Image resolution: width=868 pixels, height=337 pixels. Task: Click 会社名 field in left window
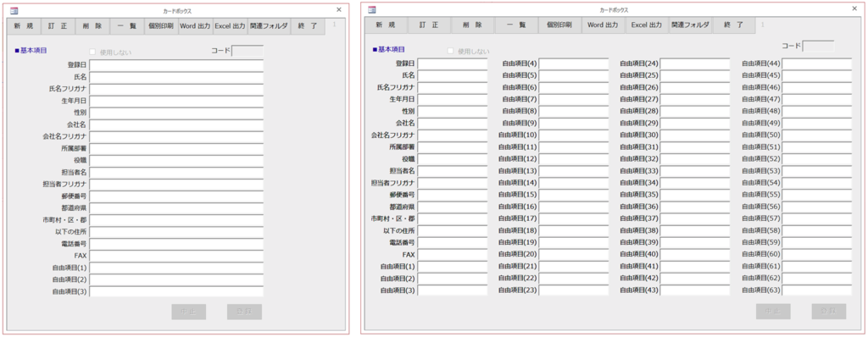tap(176, 124)
